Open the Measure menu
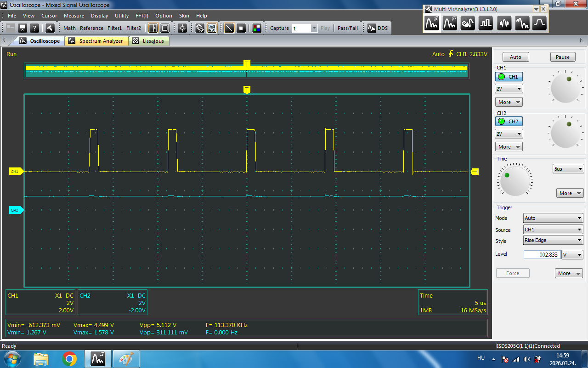Viewport: 588px width, 368px height. tap(74, 16)
